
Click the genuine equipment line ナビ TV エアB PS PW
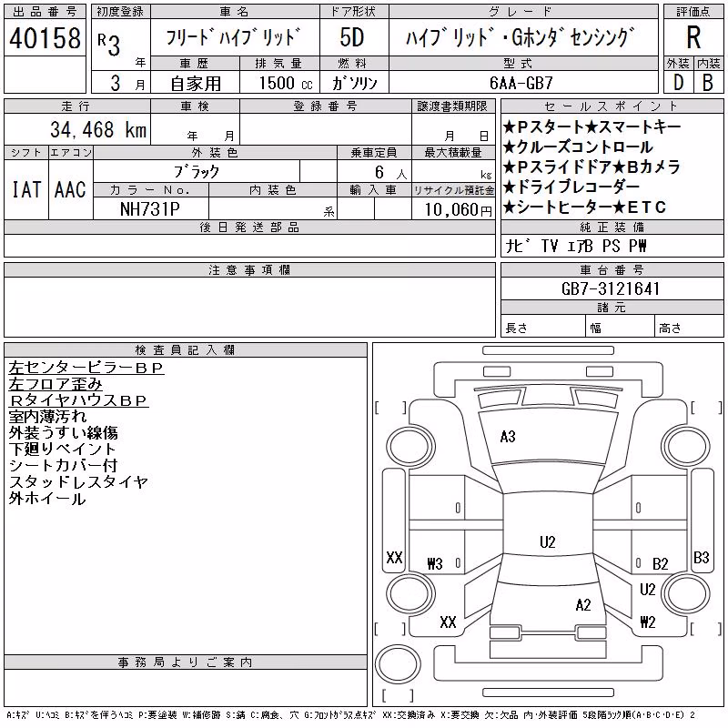coord(576,246)
